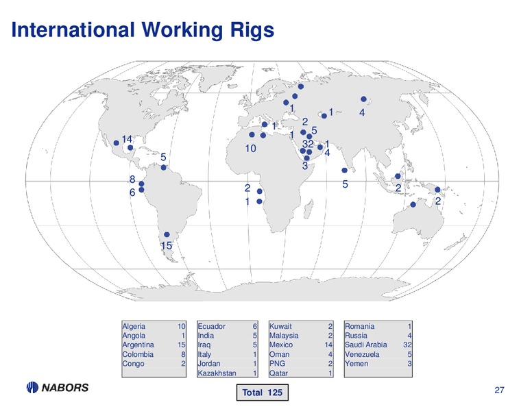Select the Qatar label in table

coord(278,373)
